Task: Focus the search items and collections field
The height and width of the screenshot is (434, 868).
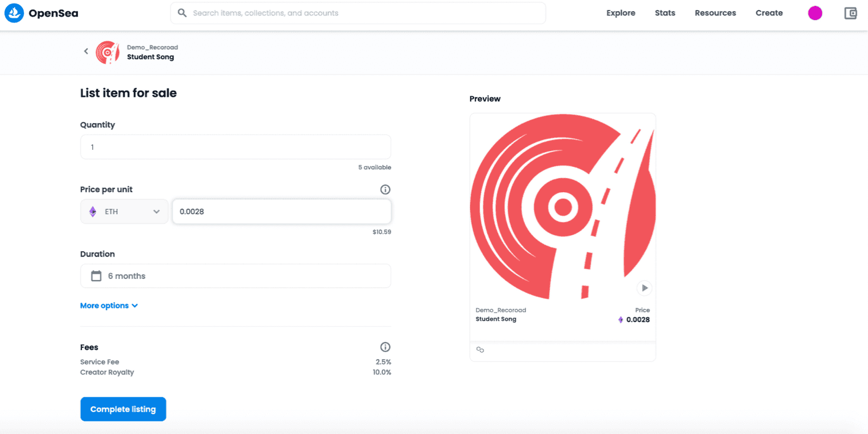Action: click(x=358, y=13)
